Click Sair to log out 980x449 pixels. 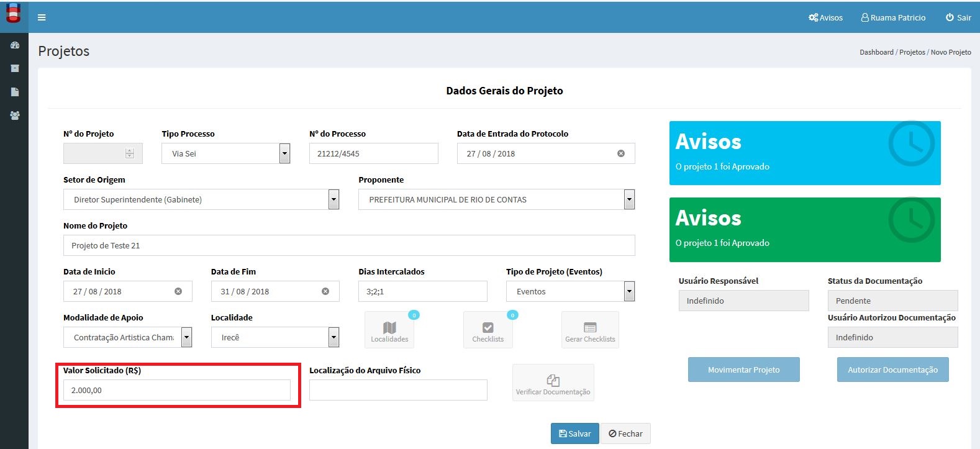coord(958,17)
